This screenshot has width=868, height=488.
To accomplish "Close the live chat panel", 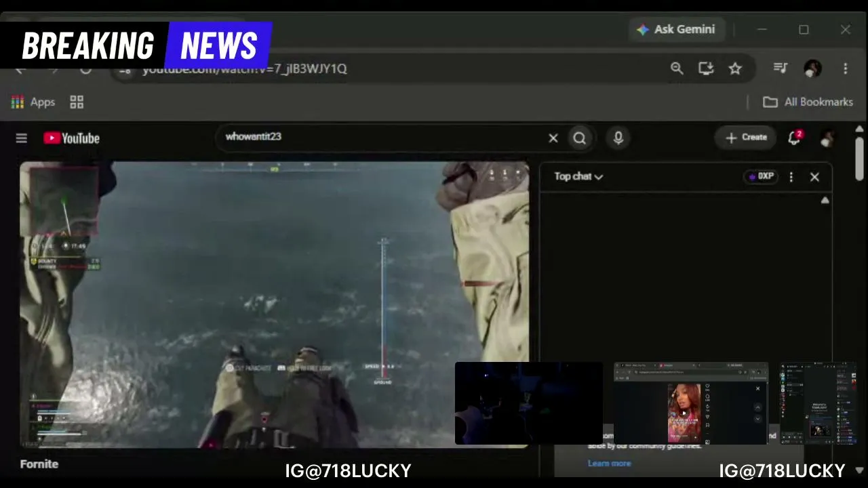I will (x=814, y=177).
